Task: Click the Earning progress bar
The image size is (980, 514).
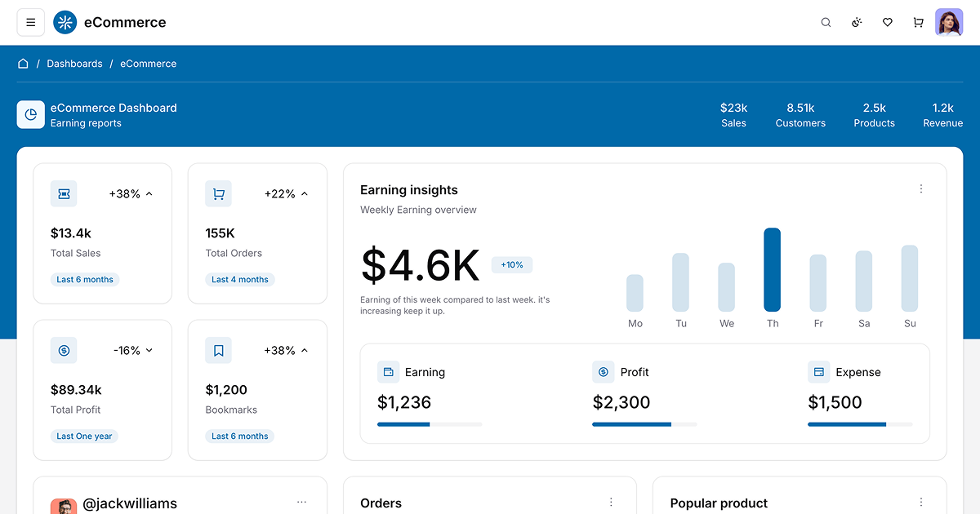Action: 430,424
